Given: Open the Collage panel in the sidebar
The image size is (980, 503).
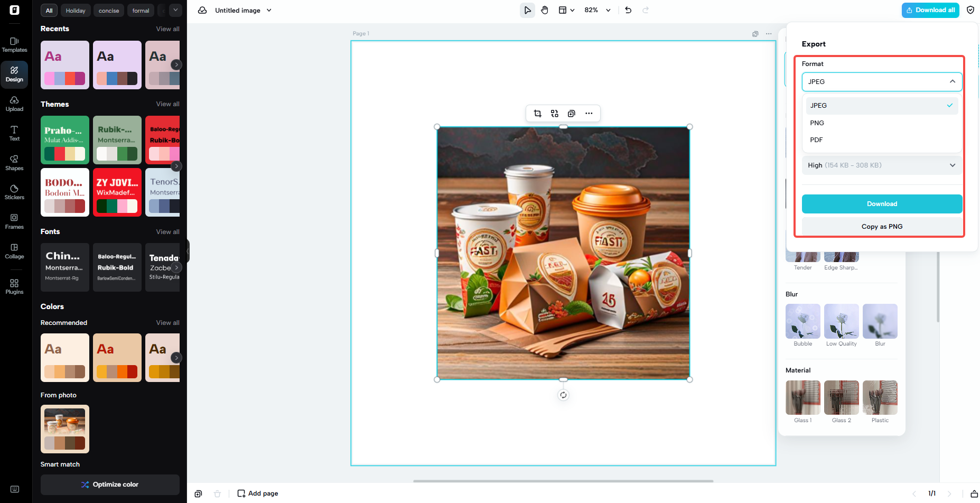Looking at the screenshot, I should point(14,250).
